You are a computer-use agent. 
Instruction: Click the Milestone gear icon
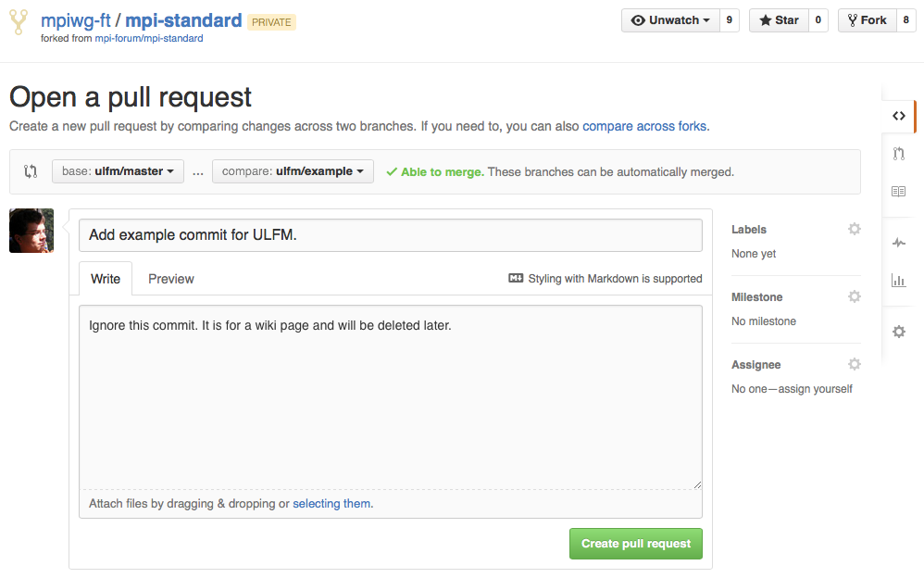[855, 296]
